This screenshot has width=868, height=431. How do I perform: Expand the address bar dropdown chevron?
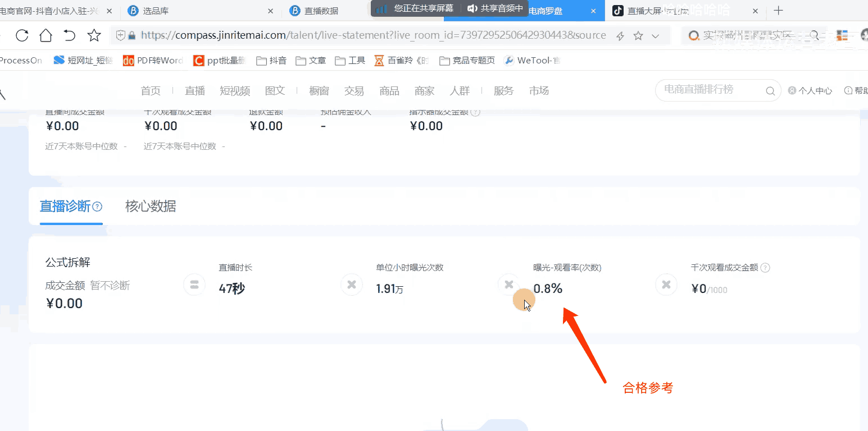click(x=655, y=36)
